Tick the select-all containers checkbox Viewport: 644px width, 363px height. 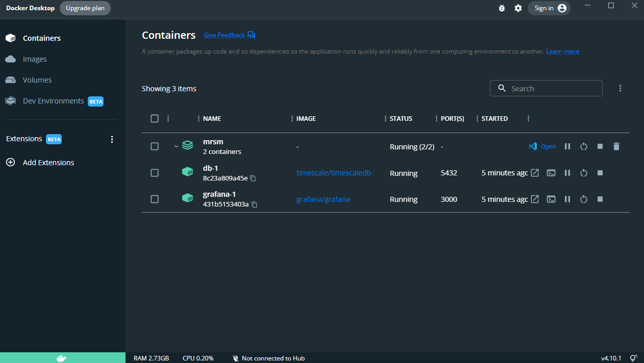tap(155, 118)
